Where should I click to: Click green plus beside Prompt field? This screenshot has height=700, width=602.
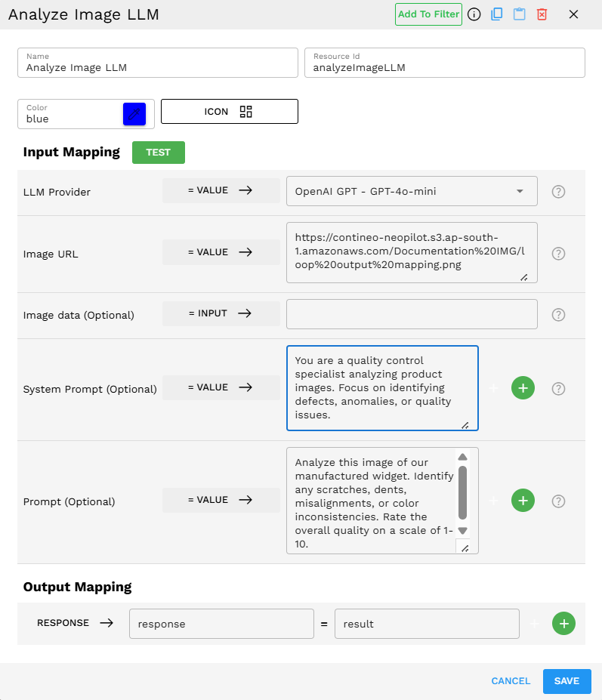coord(523,500)
